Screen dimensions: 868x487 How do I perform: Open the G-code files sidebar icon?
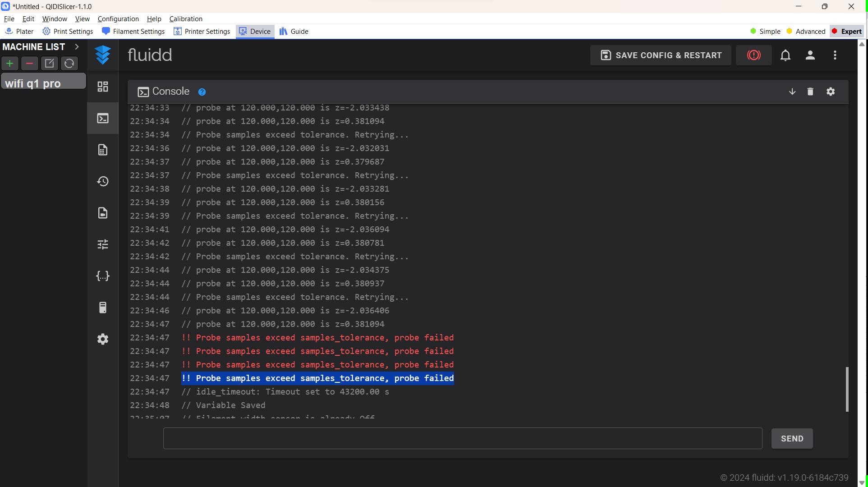103,150
